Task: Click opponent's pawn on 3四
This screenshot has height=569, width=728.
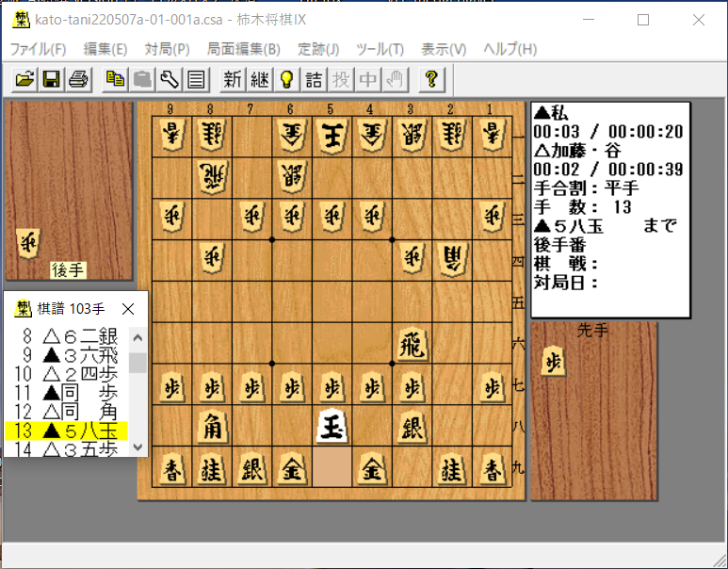Action: point(412,258)
